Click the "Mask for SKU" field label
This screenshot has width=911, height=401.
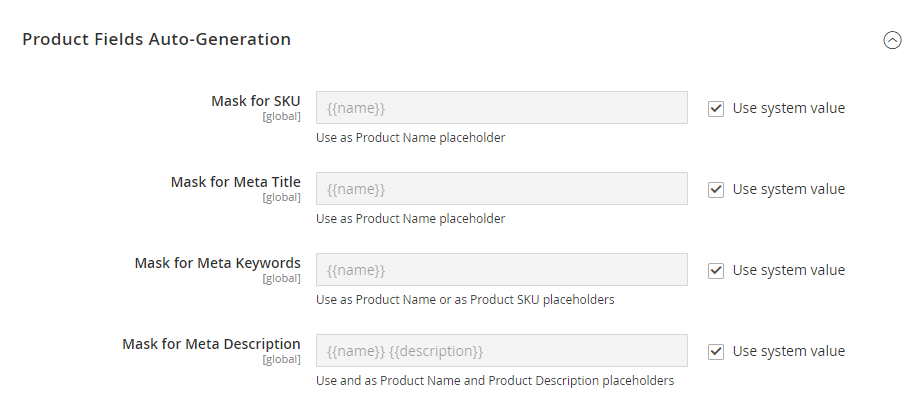click(x=256, y=101)
